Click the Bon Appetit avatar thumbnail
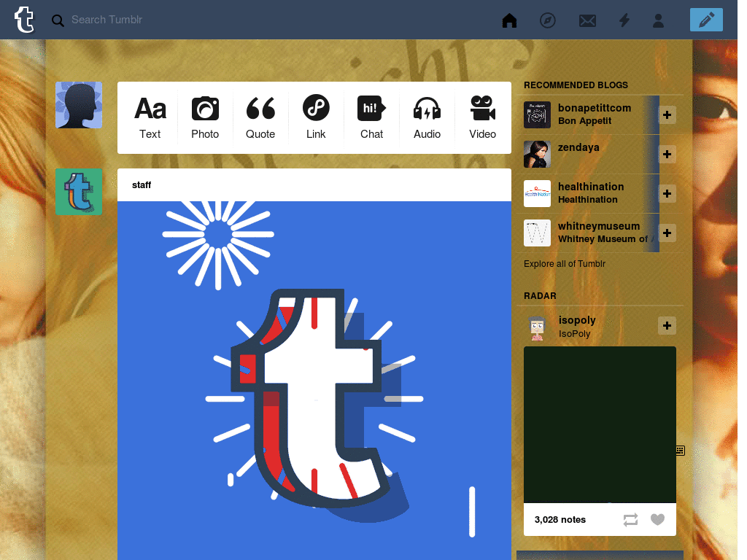Image resolution: width=747 pixels, height=560 pixels. pyautogui.click(x=537, y=114)
